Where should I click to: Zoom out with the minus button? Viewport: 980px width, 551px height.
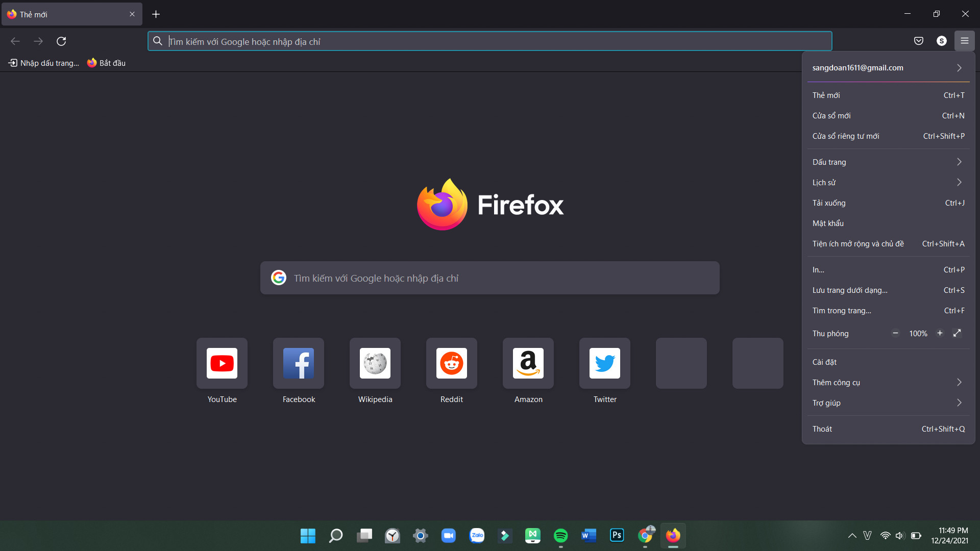pyautogui.click(x=895, y=333)
